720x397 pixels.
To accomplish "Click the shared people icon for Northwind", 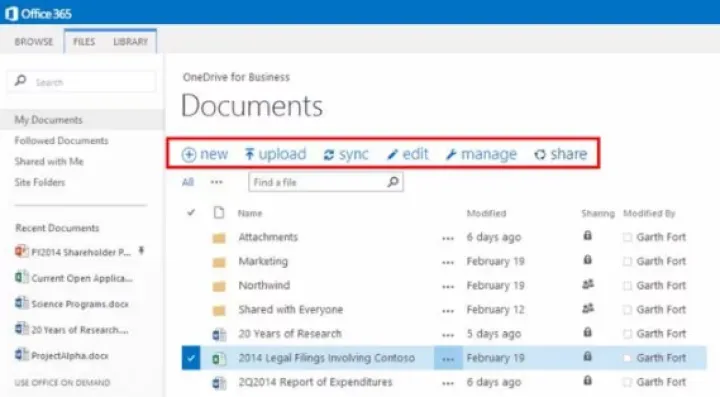I will click(588, 284).
